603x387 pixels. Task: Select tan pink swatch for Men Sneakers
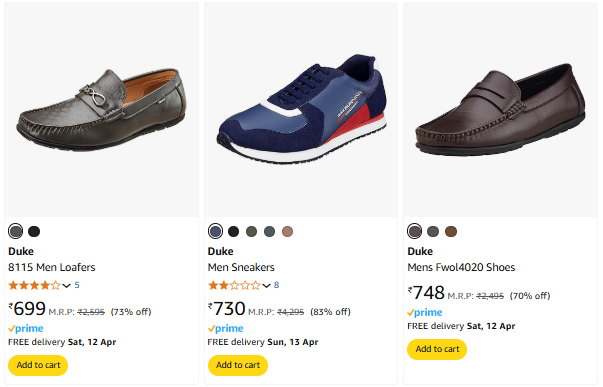(288, 232)
